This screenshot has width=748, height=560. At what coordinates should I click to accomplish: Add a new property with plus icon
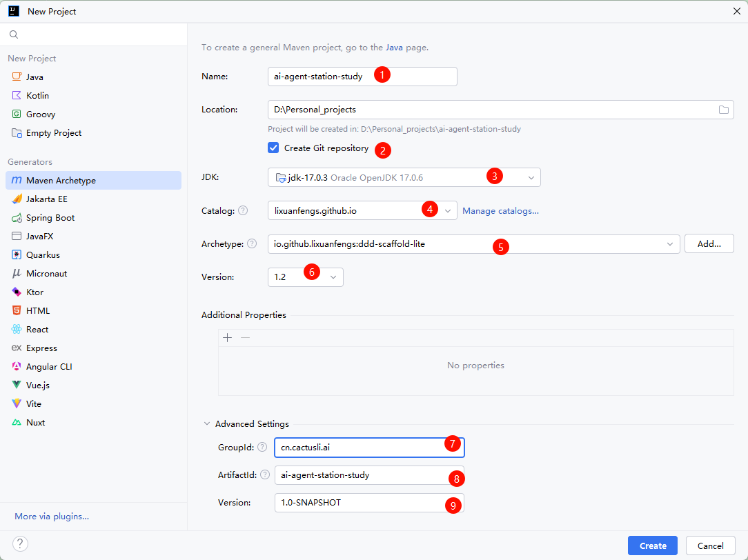[228, 337]
